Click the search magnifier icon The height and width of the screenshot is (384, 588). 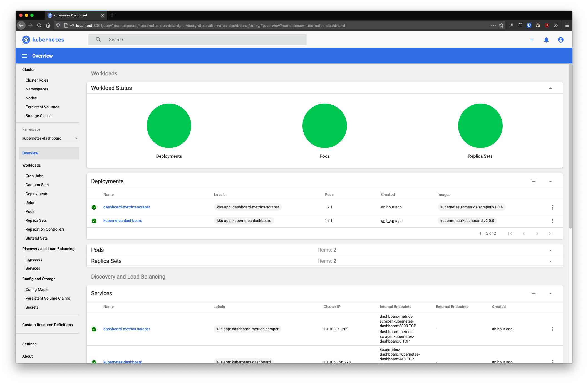(98, 40)
